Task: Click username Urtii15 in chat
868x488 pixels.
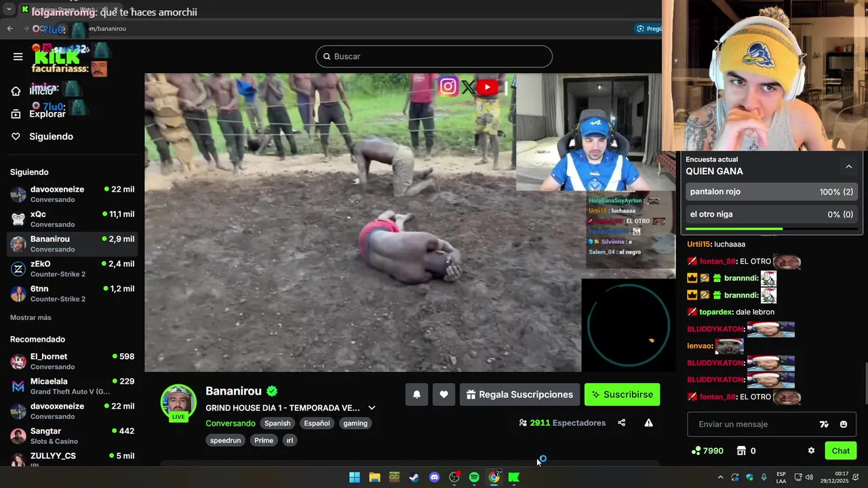Action: [x=698, y=244]
